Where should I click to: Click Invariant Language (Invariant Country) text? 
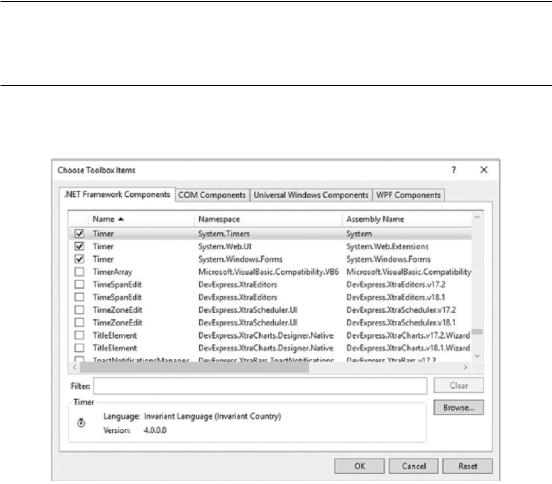coord(213,416)
